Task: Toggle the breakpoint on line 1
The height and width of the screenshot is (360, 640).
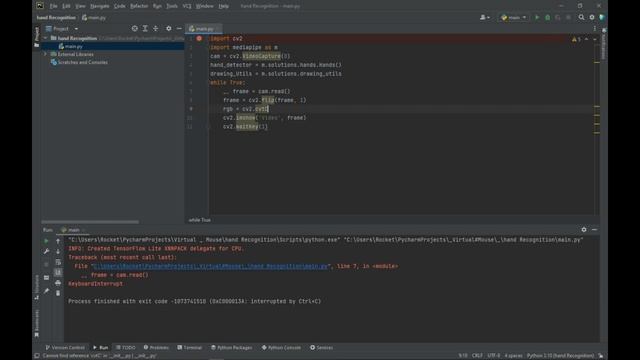Action: (x=199, y=38)
